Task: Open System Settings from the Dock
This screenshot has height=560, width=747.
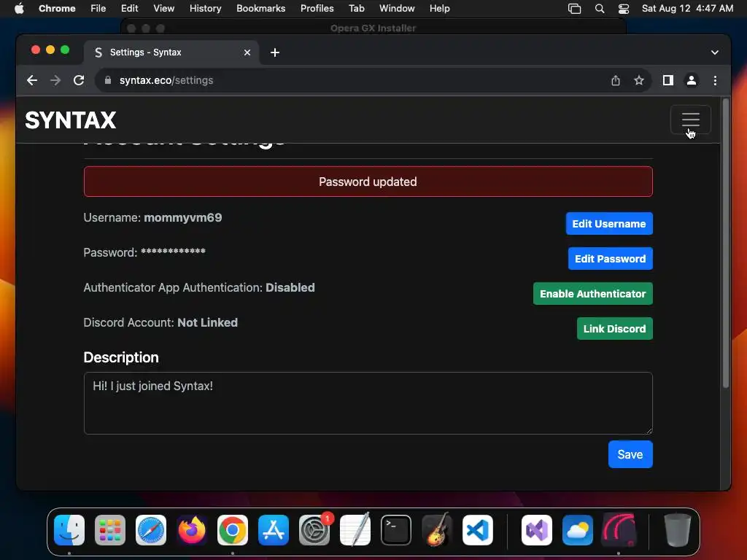Action: [314, 530]
